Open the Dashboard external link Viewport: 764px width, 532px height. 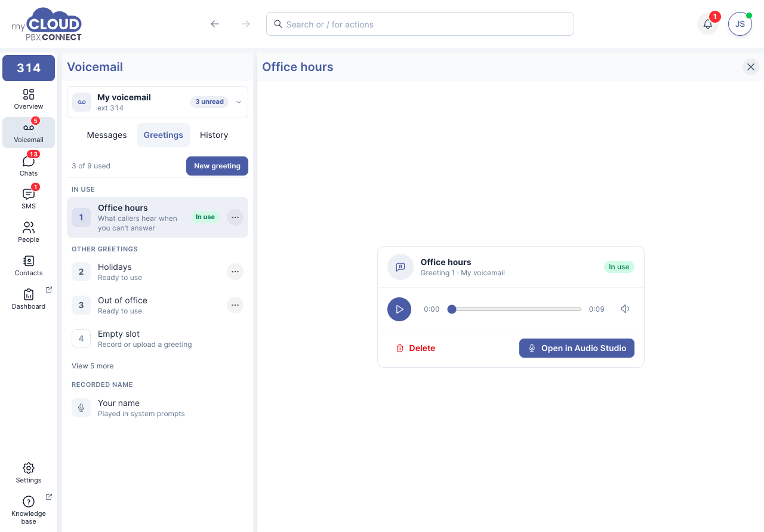tap(29, 299)
